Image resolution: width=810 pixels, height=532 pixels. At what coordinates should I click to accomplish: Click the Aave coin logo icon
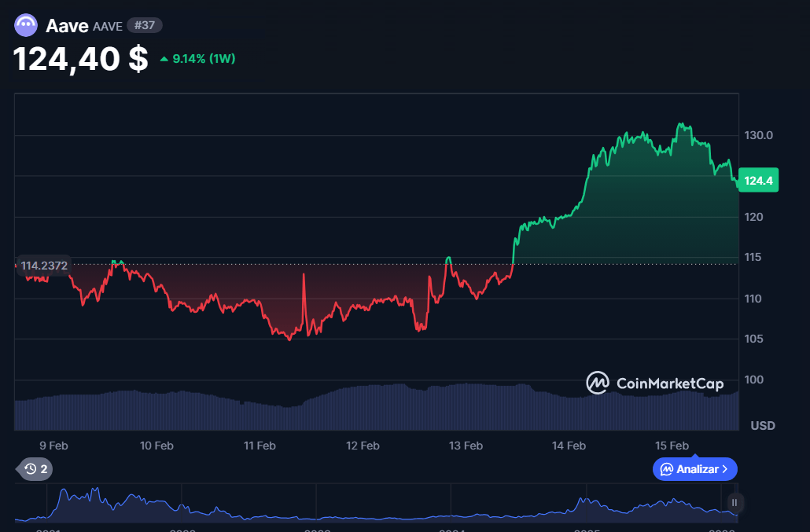26,24
